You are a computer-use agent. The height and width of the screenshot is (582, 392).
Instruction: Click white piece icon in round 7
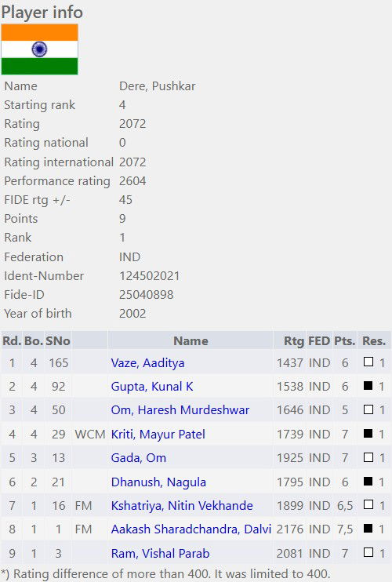click(368, 504)
